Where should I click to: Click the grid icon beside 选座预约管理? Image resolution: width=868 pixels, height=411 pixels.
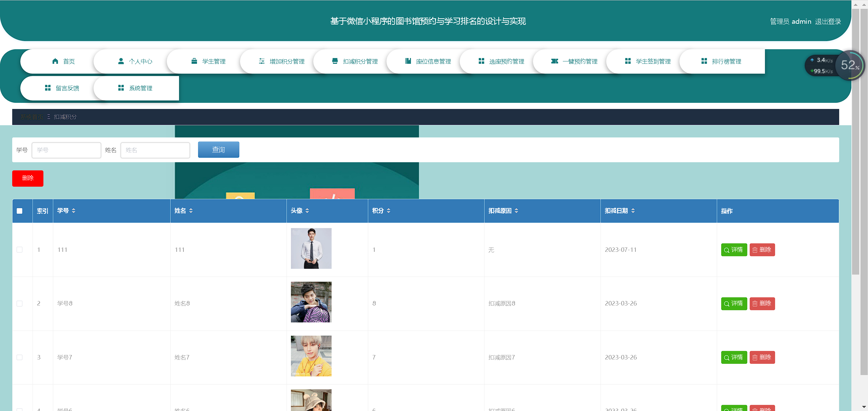[481, 61]
